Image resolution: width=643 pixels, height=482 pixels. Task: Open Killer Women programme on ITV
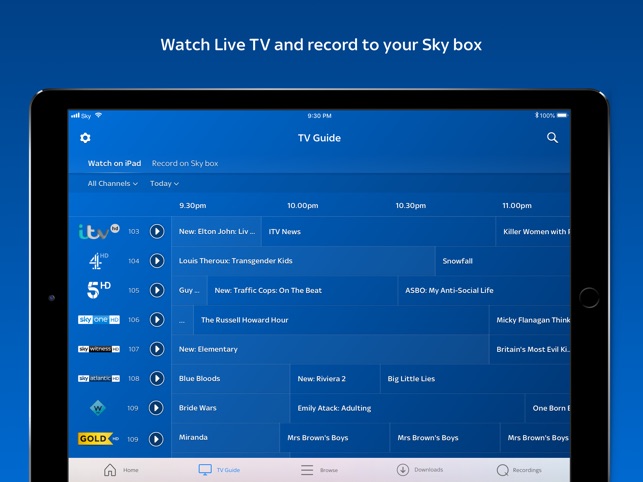point(533,231)
